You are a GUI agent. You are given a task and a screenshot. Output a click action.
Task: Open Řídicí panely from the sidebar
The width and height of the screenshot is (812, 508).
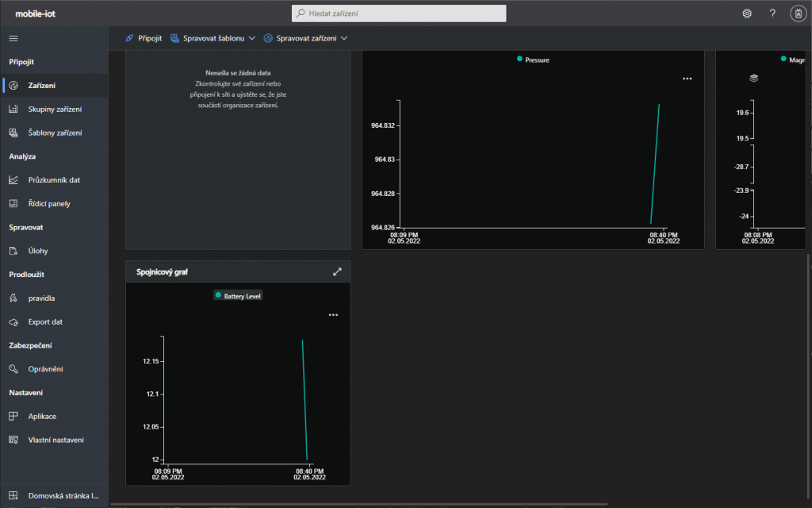49,203
